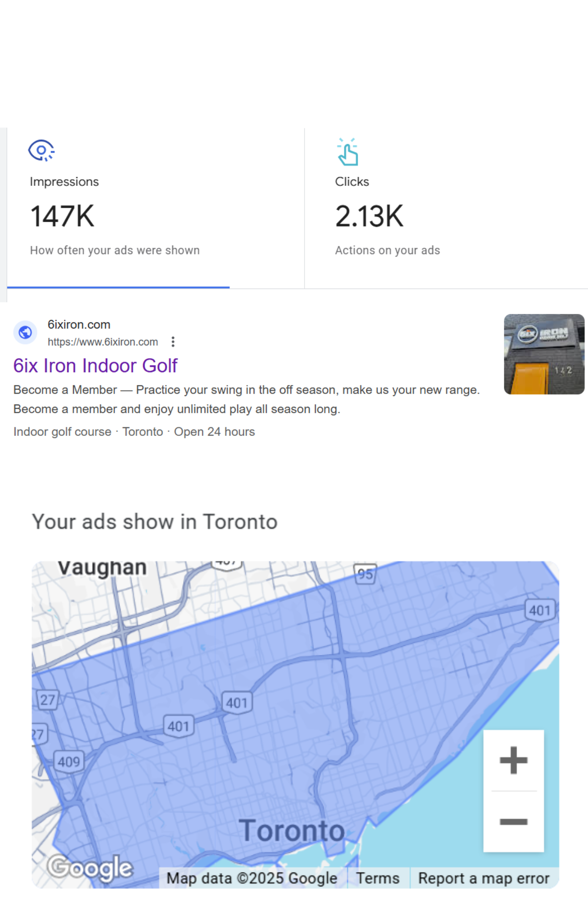Screen dimensions: 588x909
Task: Open the 6ix Iron Indoor Golf headline link
Action: click(x=95, y=366)
